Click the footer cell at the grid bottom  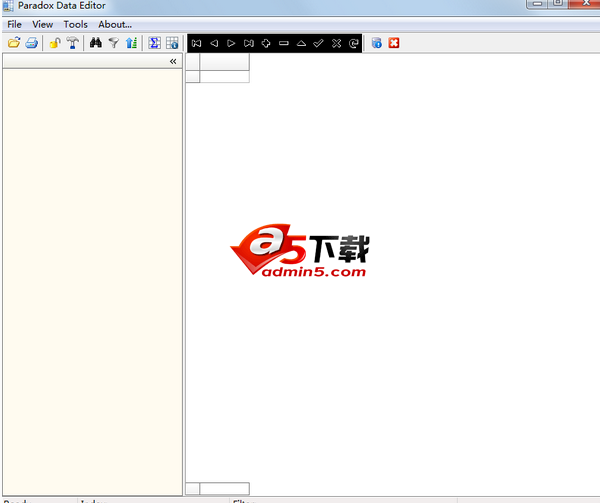[225, 488]
